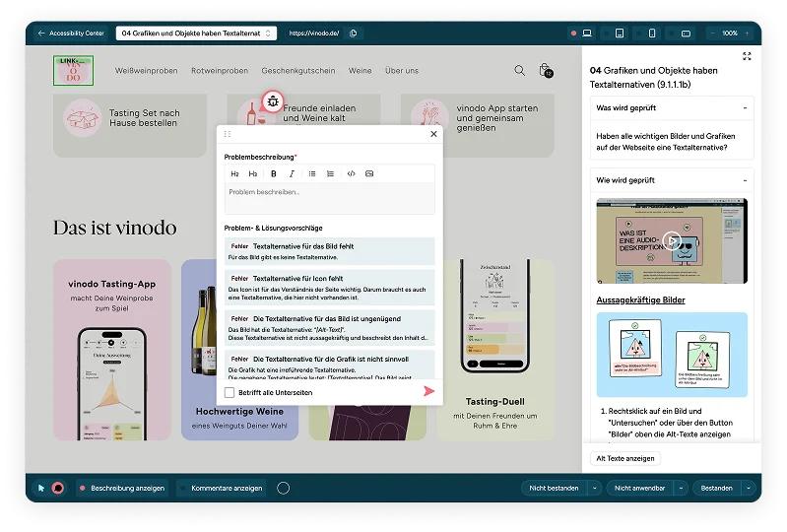
Task: Copy the vinodo.de URL
Action: pos(354,33)
